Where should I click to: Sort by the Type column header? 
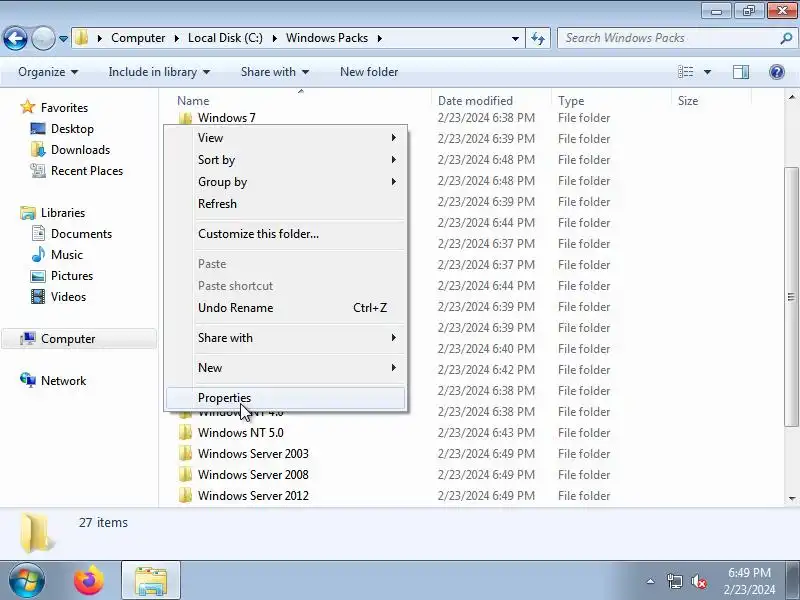pos(571,101)
